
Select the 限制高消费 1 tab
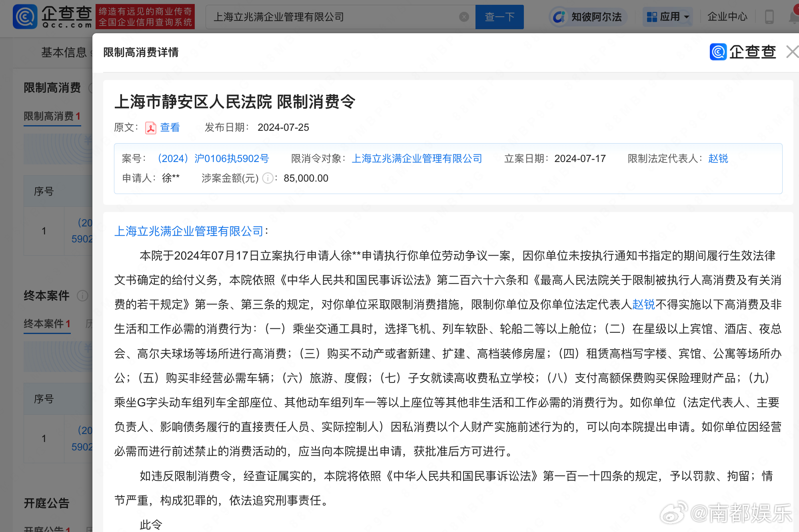pos(52,116)
